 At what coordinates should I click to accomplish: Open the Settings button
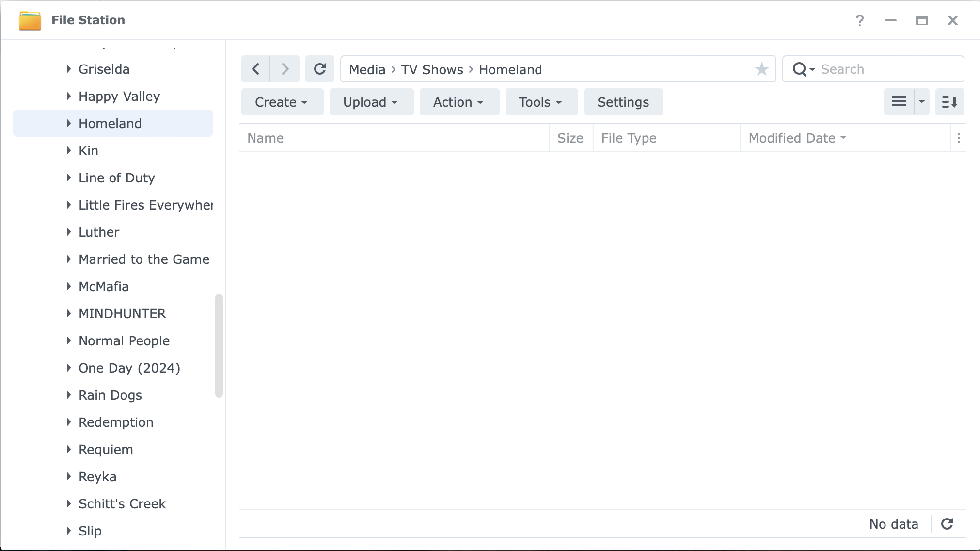[x=623, y=102]
